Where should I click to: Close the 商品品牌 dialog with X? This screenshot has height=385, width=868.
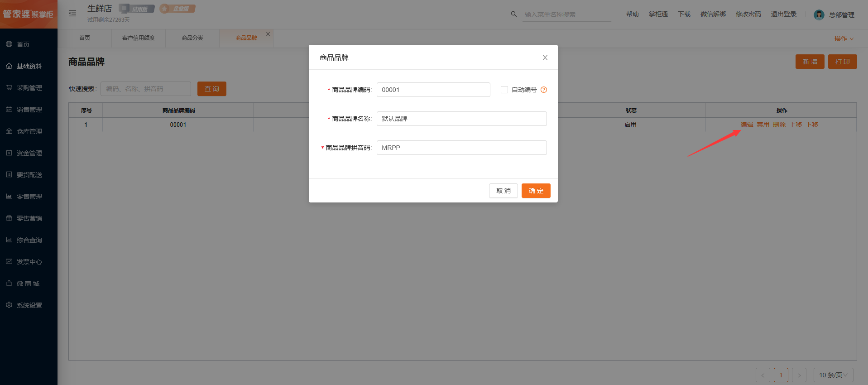tap(545, 58)
